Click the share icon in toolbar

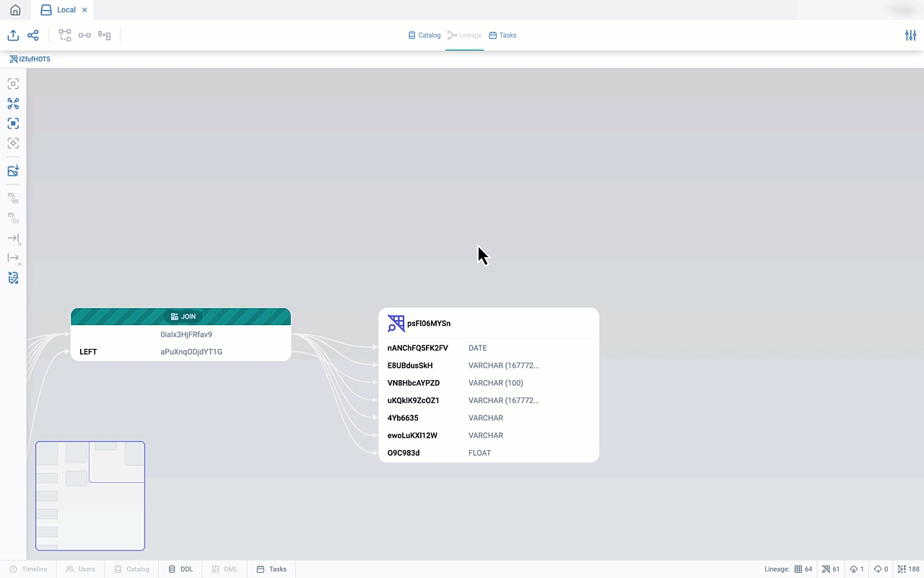click(33, 35)
